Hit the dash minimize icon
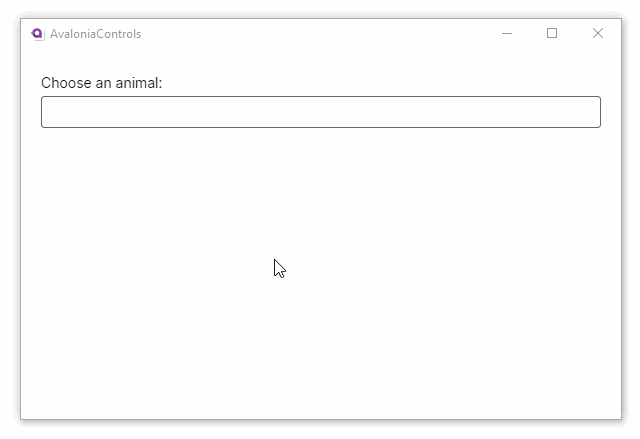Screen dimensions: 640x439 coord(507,33)
